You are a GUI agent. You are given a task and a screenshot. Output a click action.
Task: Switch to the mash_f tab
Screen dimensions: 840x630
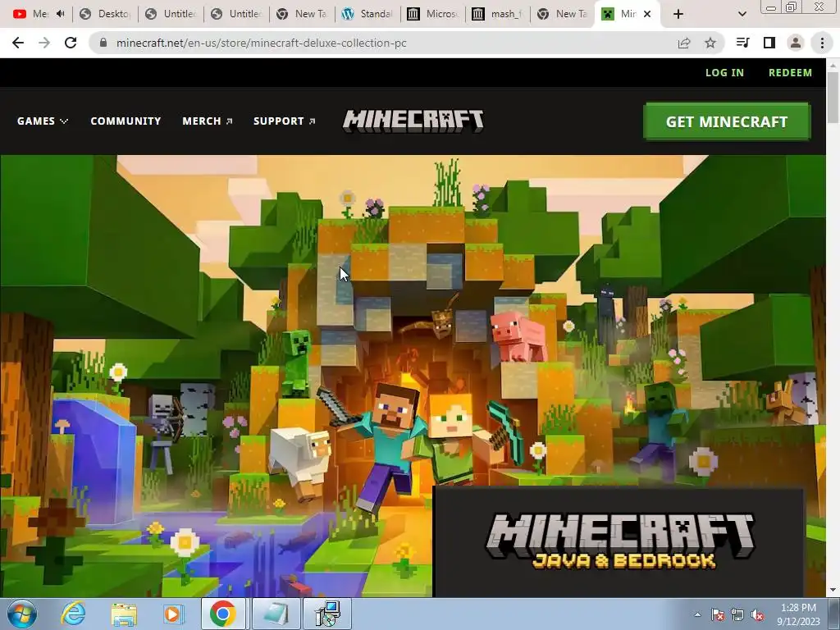pyautogui.click(x=498, y=14)
